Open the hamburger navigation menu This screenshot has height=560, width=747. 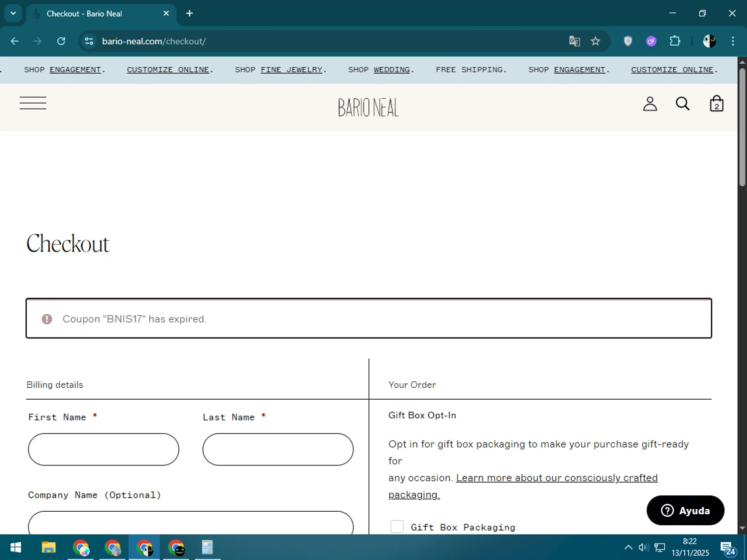33,103
